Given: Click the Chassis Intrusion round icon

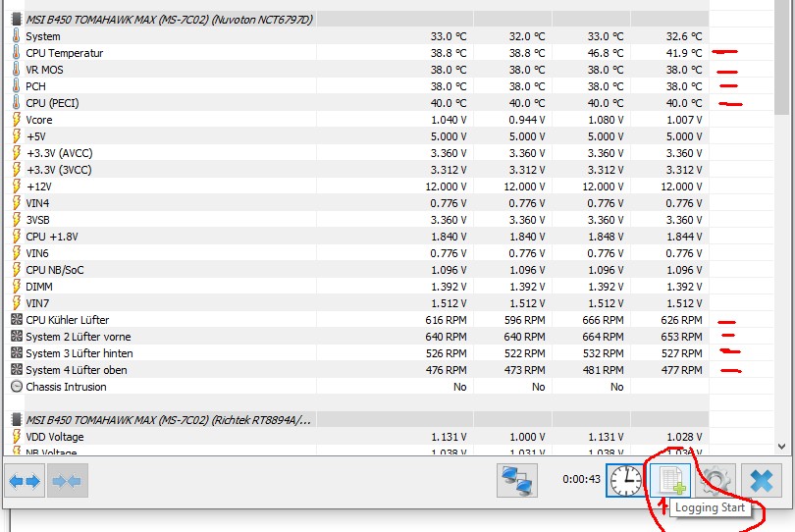Looking at the screenshot, I should click(x=17, y=387).
